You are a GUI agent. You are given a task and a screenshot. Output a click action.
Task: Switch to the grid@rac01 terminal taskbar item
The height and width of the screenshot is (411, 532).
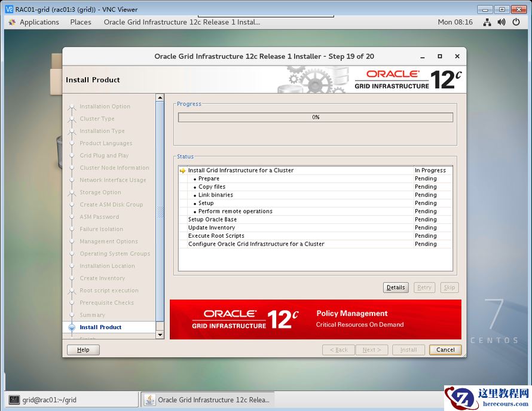point(71,400)
